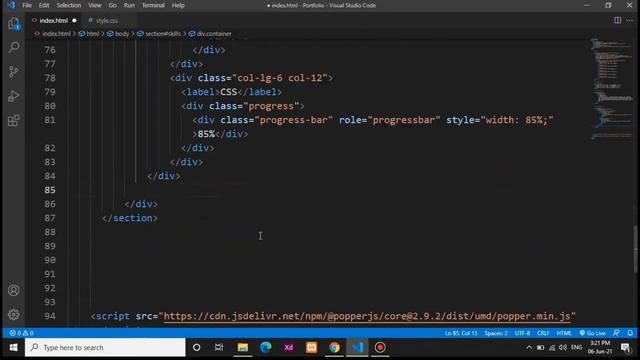Click the CSS label text on line 79
This screenshot has width=640, height=360.
coord(229,92)
